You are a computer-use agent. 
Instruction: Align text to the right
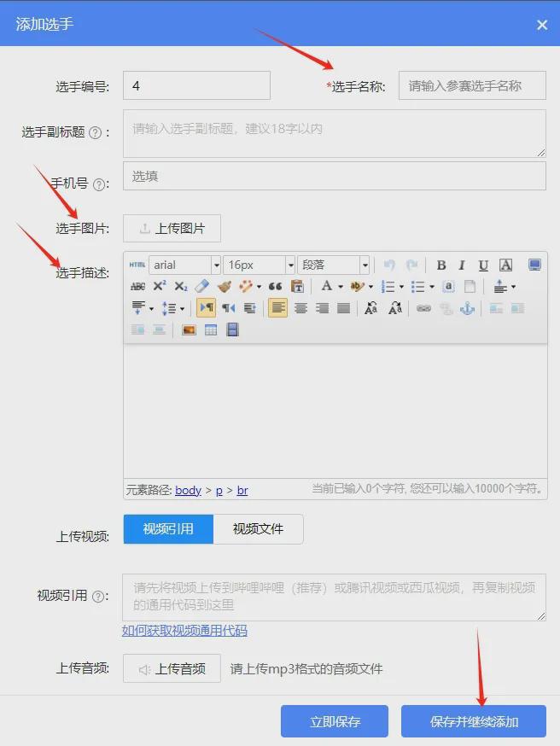(322, 308)
